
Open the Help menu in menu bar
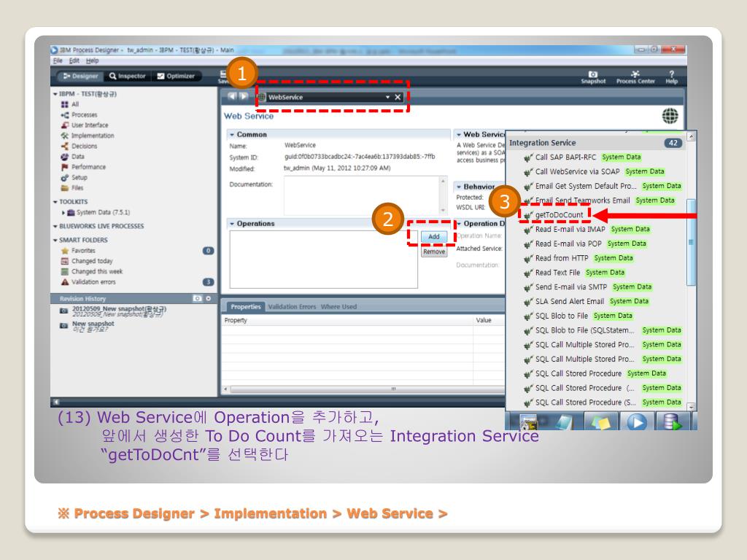[93, 61]
